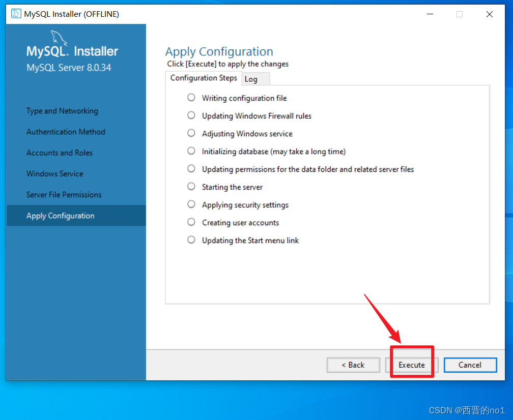Viewport: 513px width, 420px height.
Task: Close the MySQL Installer window
Action: (490, 14)
